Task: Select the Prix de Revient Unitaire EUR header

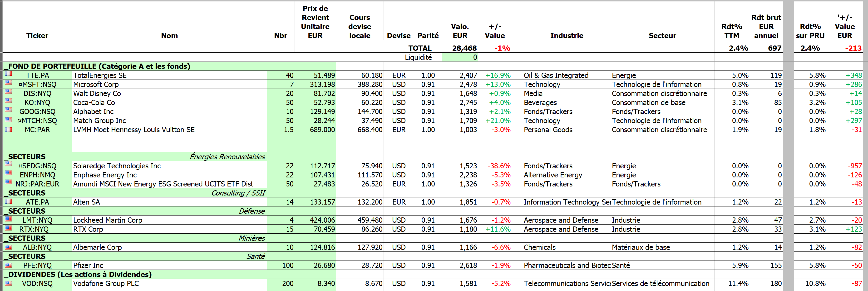Action: [x=315, y=22]
